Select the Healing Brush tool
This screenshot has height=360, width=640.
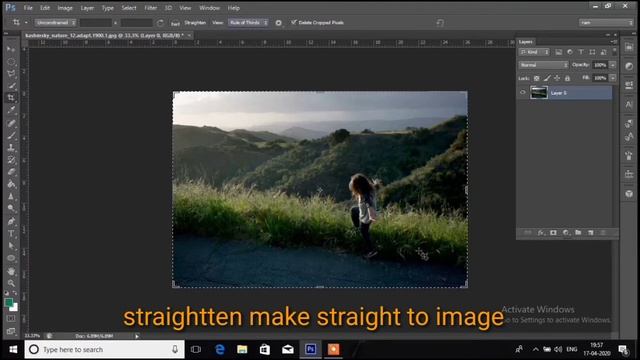pyautogui.click(x=11, y=123)
